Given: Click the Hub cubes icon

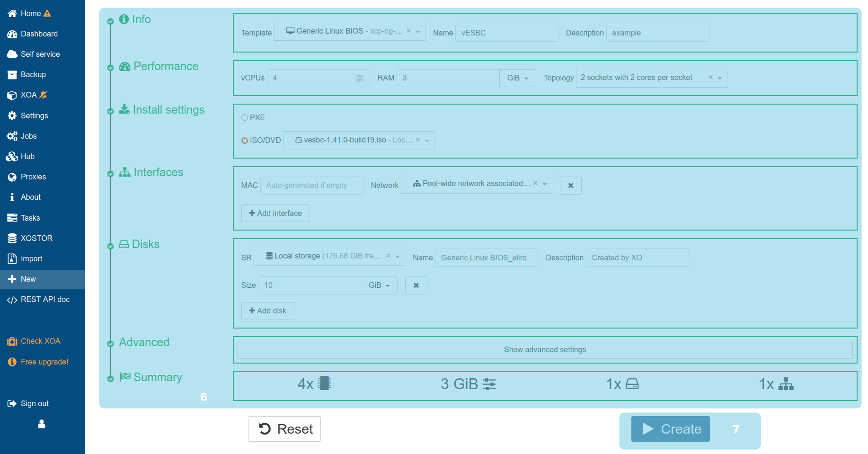Looking at the screenshot, I should (12, 157).
